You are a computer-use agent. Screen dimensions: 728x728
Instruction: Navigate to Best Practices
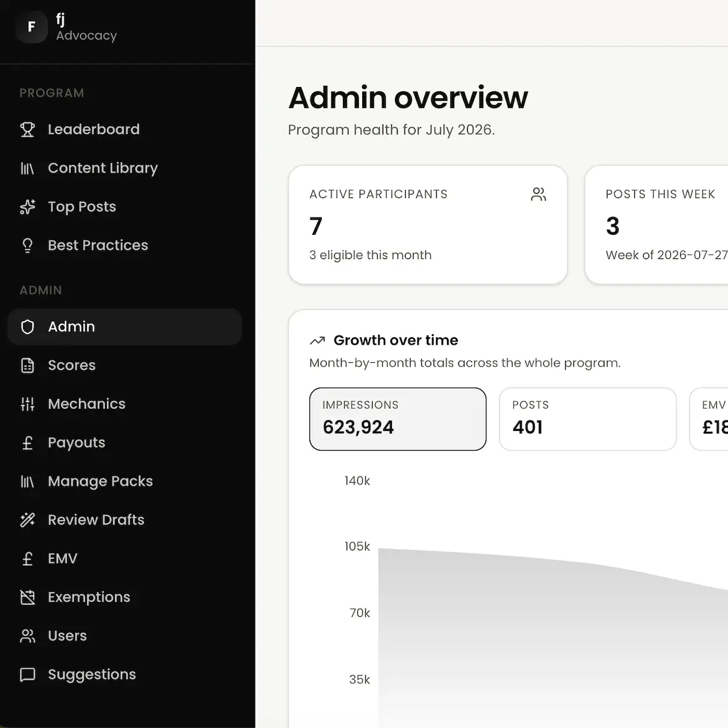124,245
